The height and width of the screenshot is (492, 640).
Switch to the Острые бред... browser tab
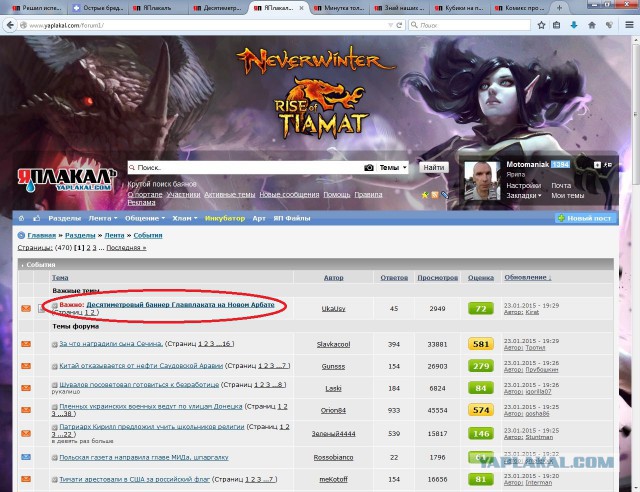pos(98,8)
